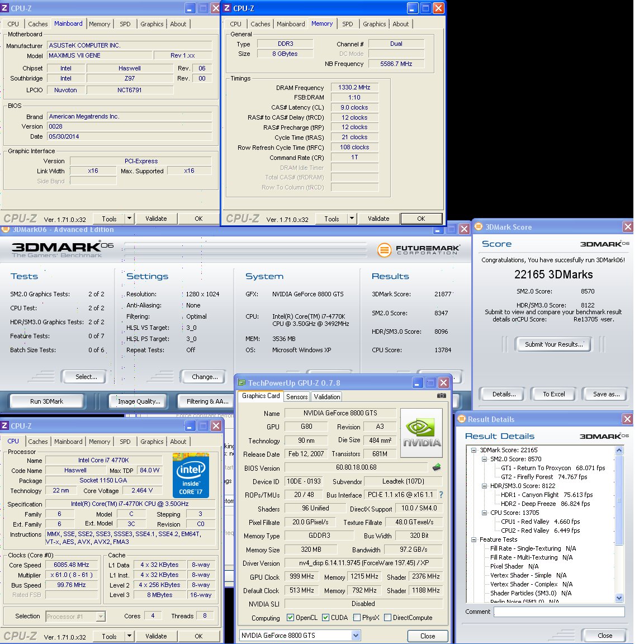Collapse the CPU Score: 13705 tree node

[484, 513]
